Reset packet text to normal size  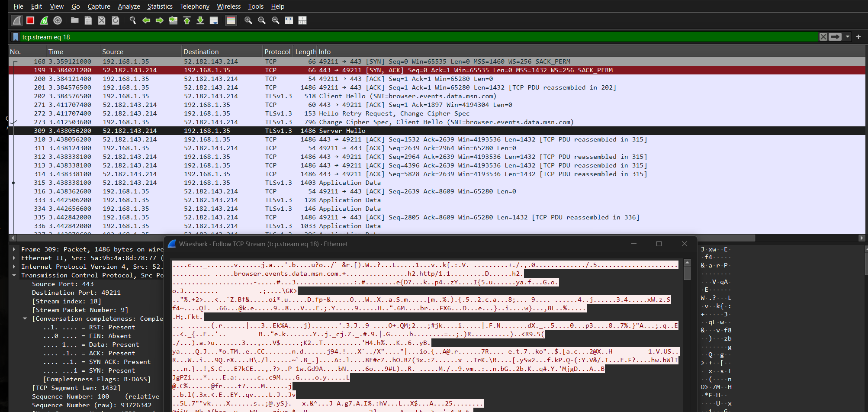coord(276,20)
